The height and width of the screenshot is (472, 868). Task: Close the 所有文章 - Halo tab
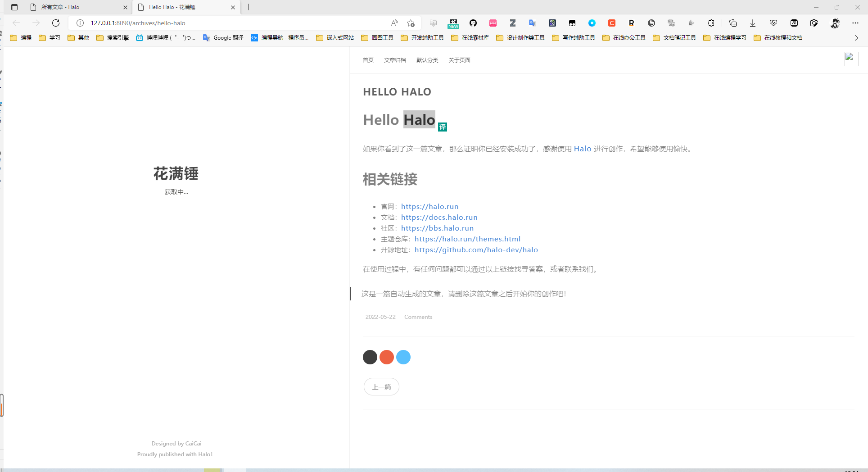[x=125, y=7]
